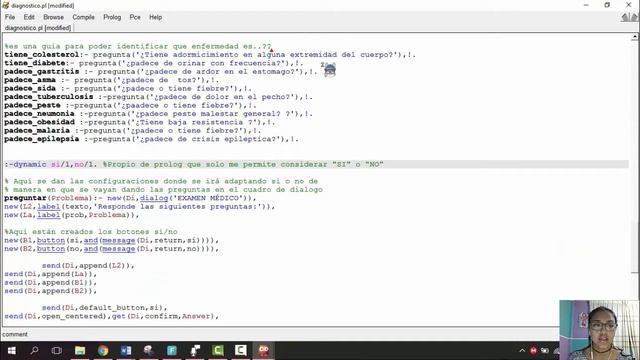This screenshot has width=640, height=360.
Task: Click the editor scrollbar's up arrow
Action: coord(635,37)
